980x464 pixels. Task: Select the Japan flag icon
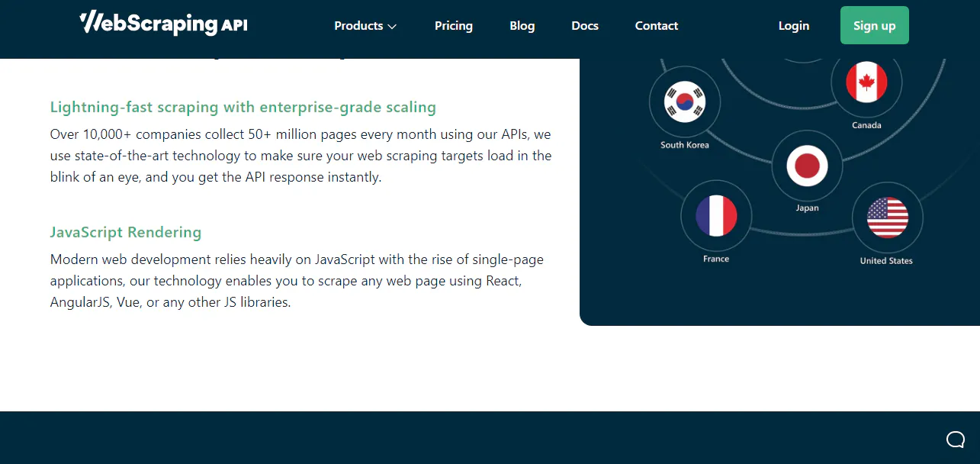pos(807,165)
